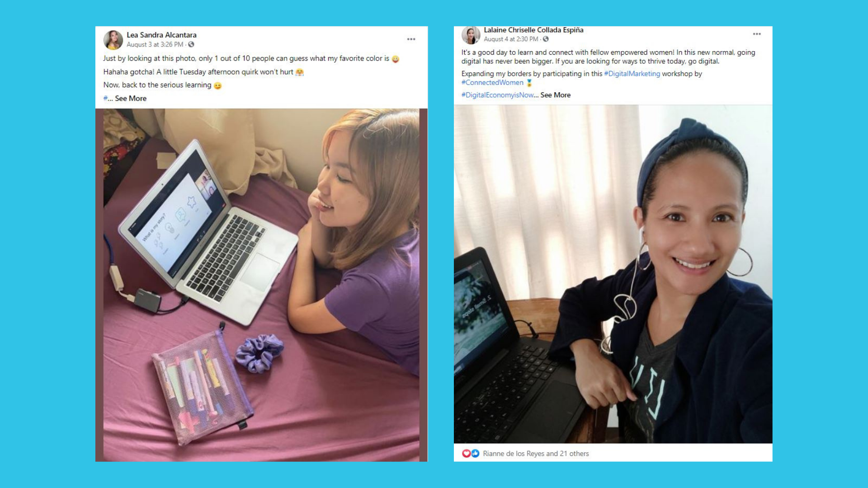Open Lea Sandra Alcantara's profile picture
Screen dimensions: 868x488
tap(113, 40)
